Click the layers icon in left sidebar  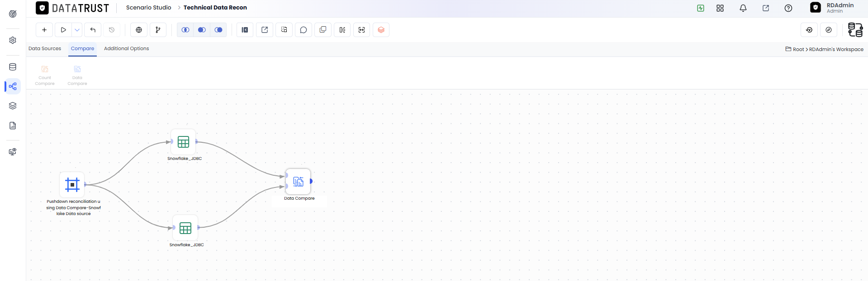click(x=13, y=106)
